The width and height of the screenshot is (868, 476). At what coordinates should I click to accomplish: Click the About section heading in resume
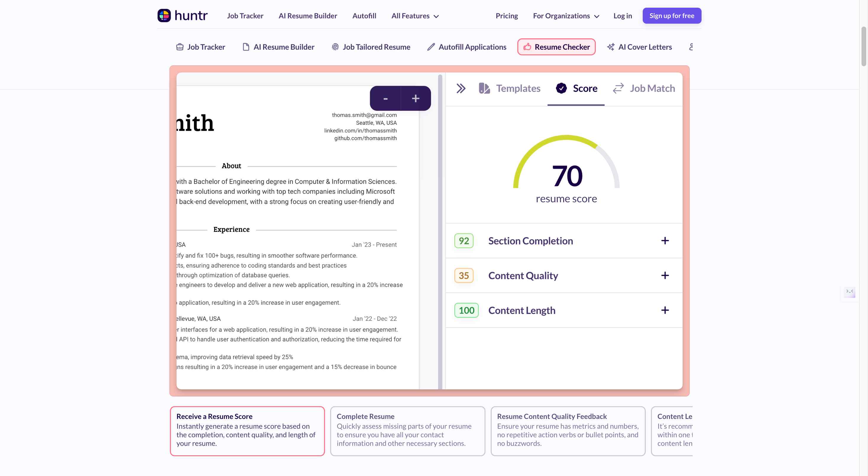pyautogui.click(x=231, y=166)
